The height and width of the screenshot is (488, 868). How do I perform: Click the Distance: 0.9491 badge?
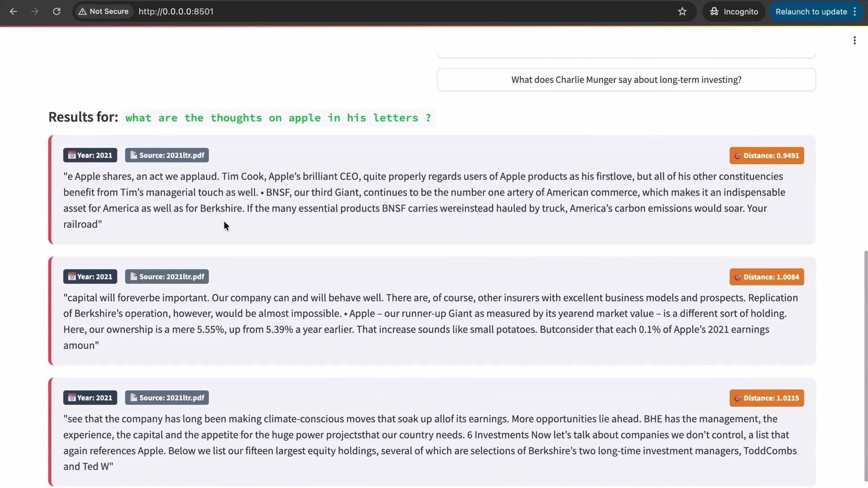coord(767,155)
